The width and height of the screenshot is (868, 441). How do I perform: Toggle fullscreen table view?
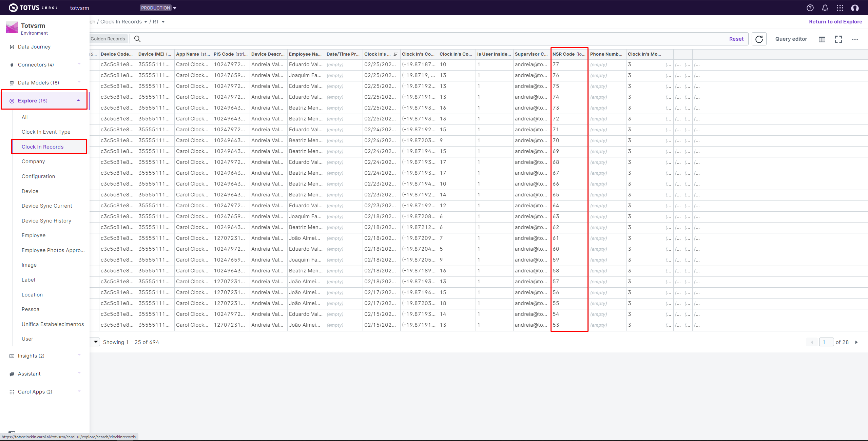point(838,39)
